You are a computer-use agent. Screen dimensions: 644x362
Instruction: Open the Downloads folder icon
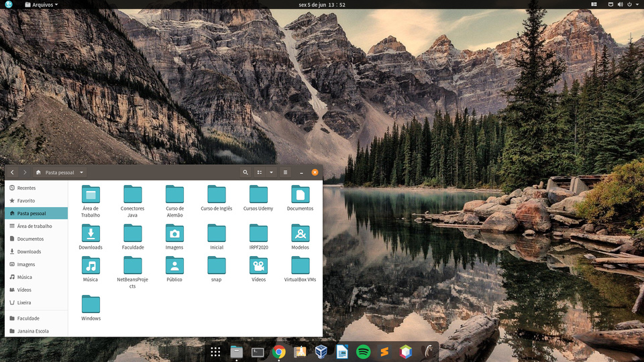(x=91, y=234)
